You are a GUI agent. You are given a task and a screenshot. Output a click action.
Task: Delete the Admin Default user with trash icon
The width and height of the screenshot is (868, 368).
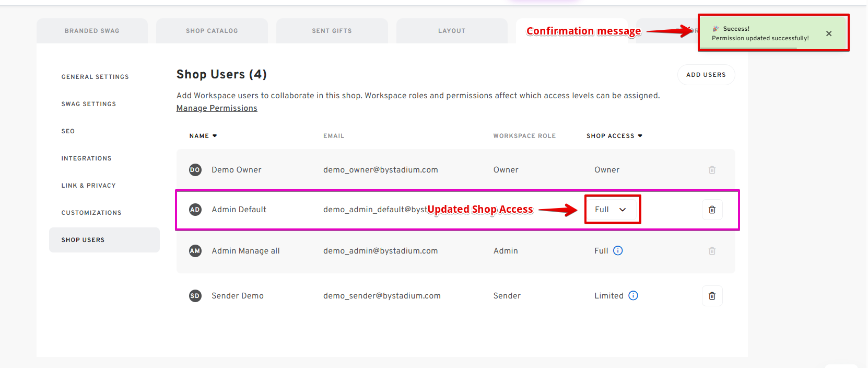[x=712, y=210]
